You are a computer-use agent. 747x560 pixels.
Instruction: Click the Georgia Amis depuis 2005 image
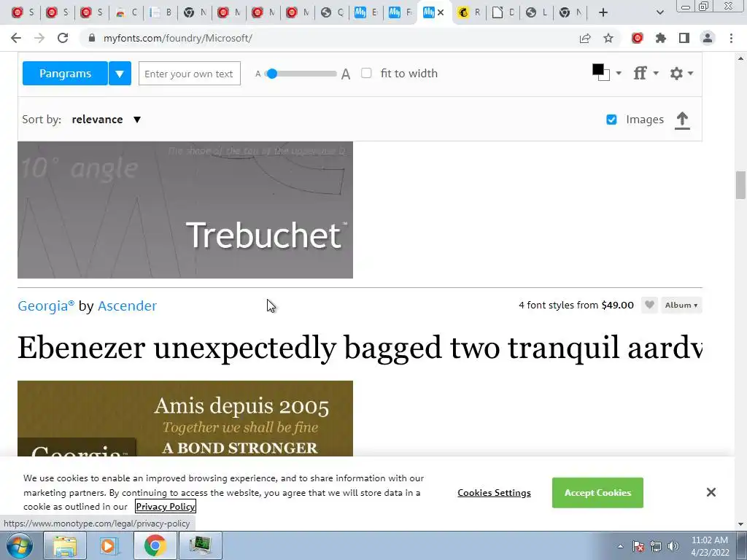pyautogui.click(x=185, y=419)
